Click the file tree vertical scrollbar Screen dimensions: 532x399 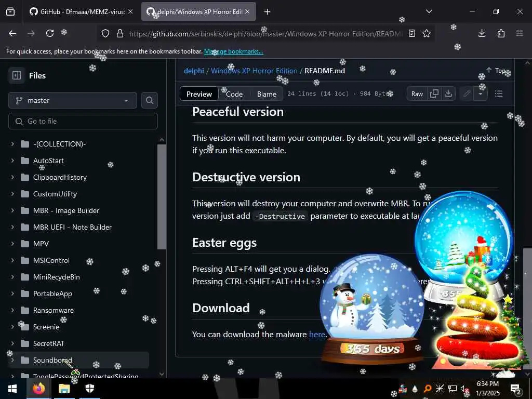point(162,197)
